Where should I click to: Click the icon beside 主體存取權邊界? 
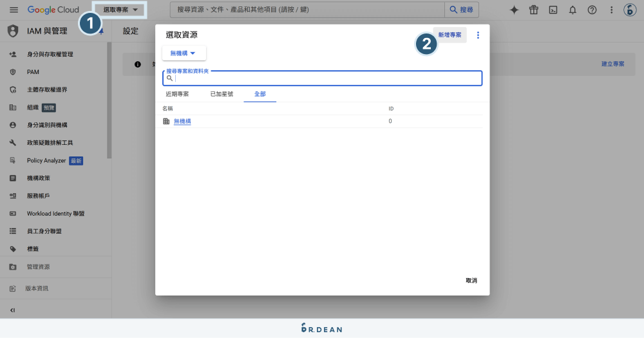tap(13, 89)
